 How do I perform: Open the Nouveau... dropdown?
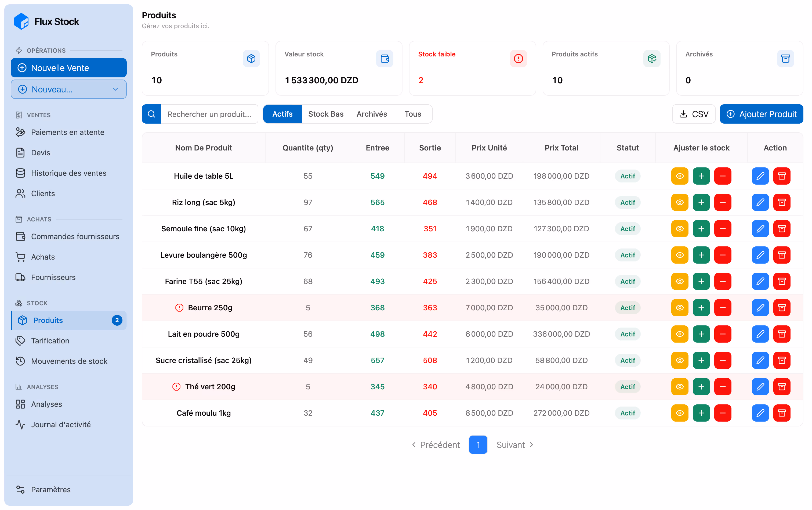tap(69, 89)
